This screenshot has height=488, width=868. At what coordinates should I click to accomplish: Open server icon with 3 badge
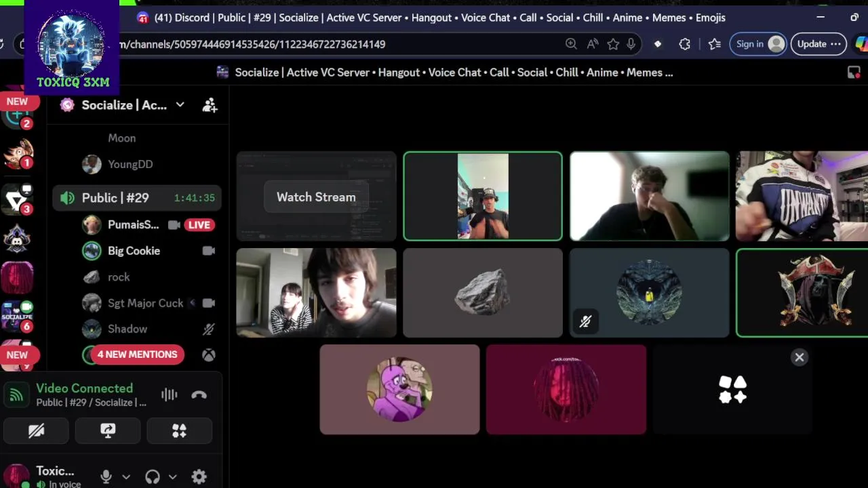17,199
